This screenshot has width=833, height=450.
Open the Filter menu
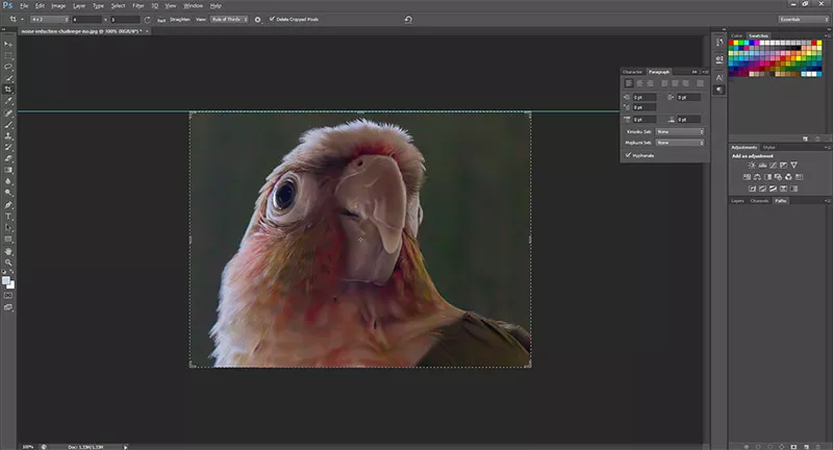coord(138,6)
